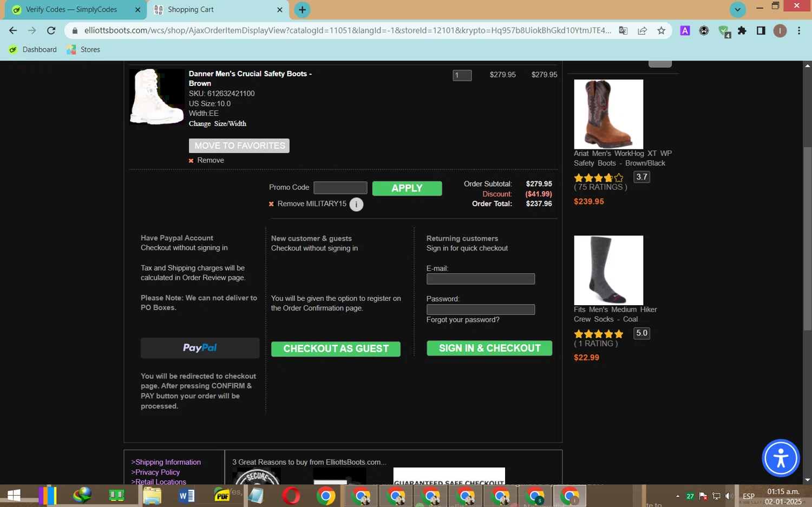Click CHECKOUT AS GUEST
Screen dimensions: 812x507
click(336, 349)
